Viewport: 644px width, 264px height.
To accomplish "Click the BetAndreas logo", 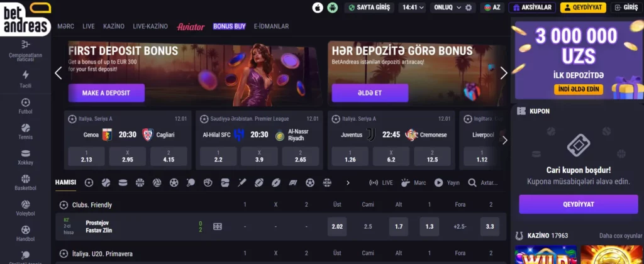I will 25,19.
